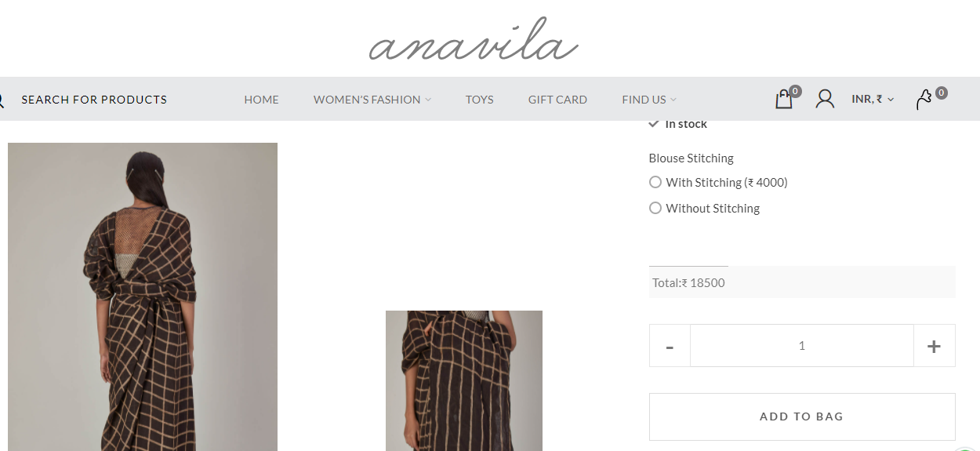
Task: Expand the Find Us menu
Action: [649, 100]
